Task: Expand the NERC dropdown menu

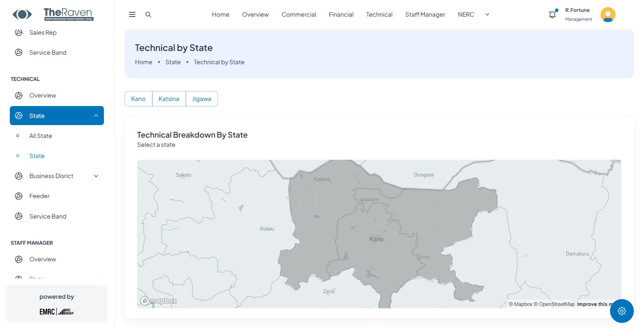Action: coord(487,14)
